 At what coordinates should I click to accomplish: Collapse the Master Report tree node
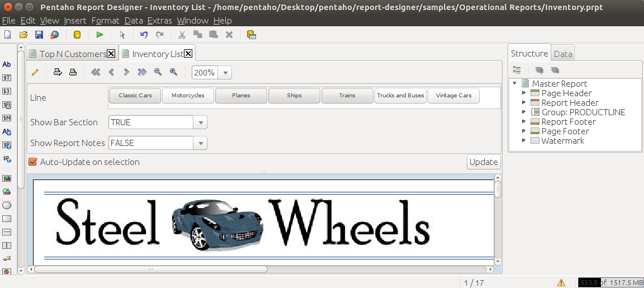(x=515, y=83)
